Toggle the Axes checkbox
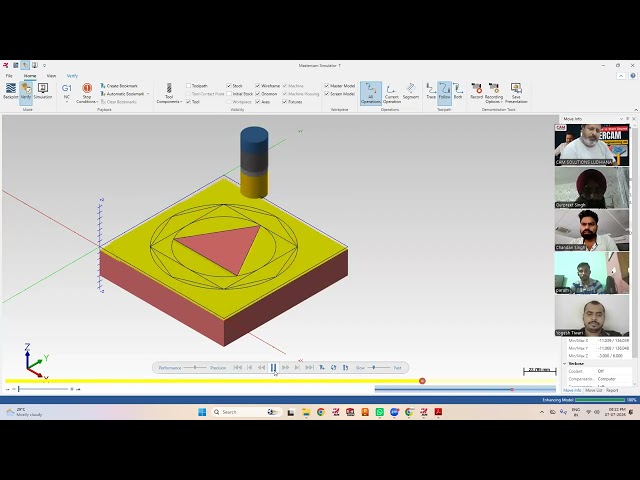The height and width of the screenshot is (480, 640). [x=258, y=102]
